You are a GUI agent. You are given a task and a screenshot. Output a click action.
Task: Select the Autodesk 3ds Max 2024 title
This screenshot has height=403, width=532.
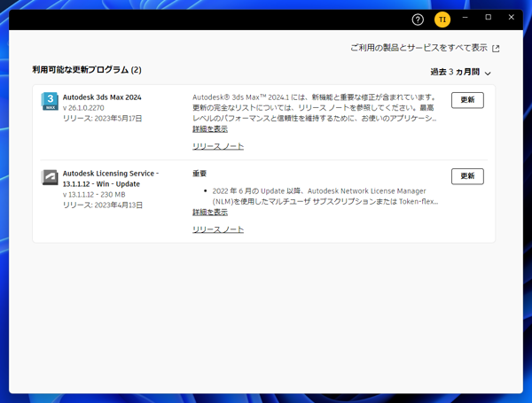(x=102, y=97)
